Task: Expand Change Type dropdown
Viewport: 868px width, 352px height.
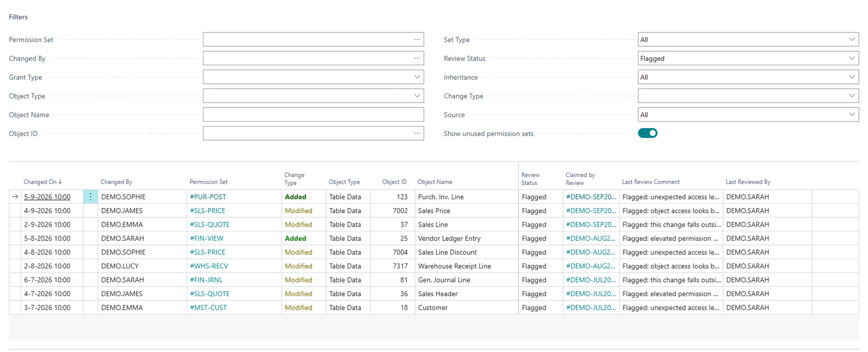Action: [x=852, y=96]
